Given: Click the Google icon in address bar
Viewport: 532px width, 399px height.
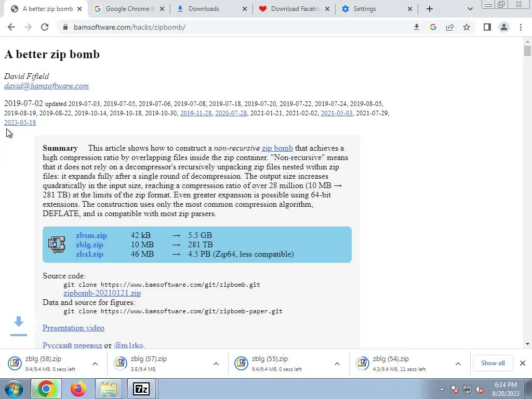Looking at the screenshot, I should tap(433, 27).
